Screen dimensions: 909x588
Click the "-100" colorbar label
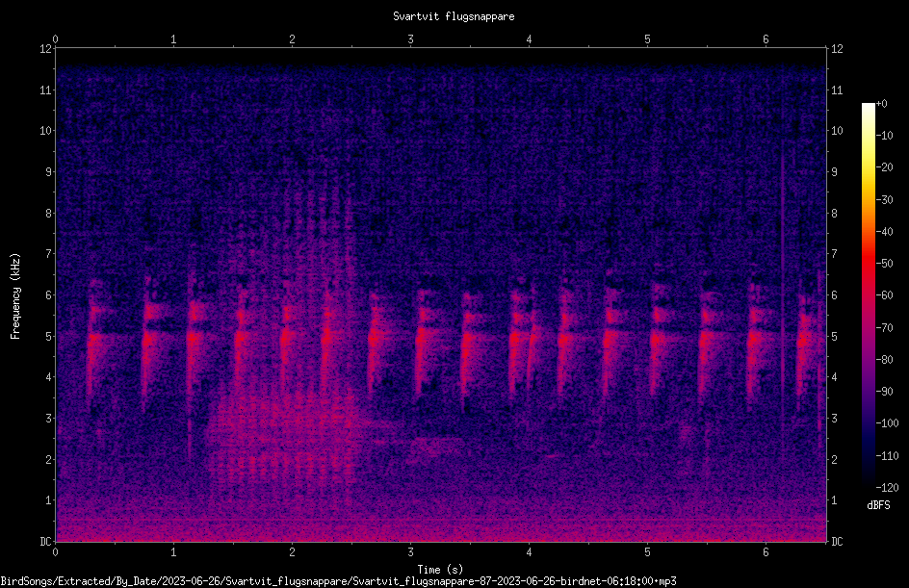(x=887, y=423)
